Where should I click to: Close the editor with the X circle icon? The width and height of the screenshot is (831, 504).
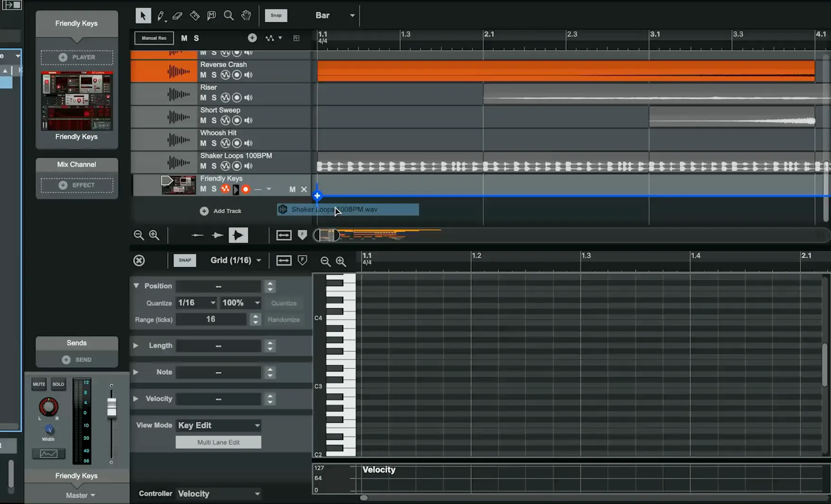pos(139,260)
